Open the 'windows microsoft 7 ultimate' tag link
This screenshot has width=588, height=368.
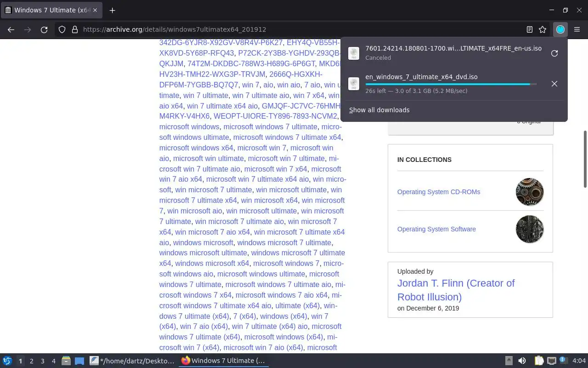[x=284, y=242]
